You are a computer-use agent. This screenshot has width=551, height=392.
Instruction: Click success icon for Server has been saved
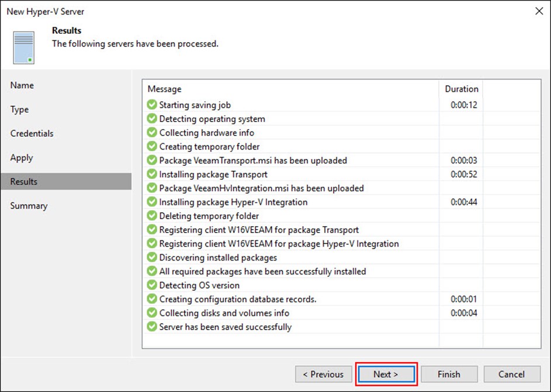[x=152, y=327]
